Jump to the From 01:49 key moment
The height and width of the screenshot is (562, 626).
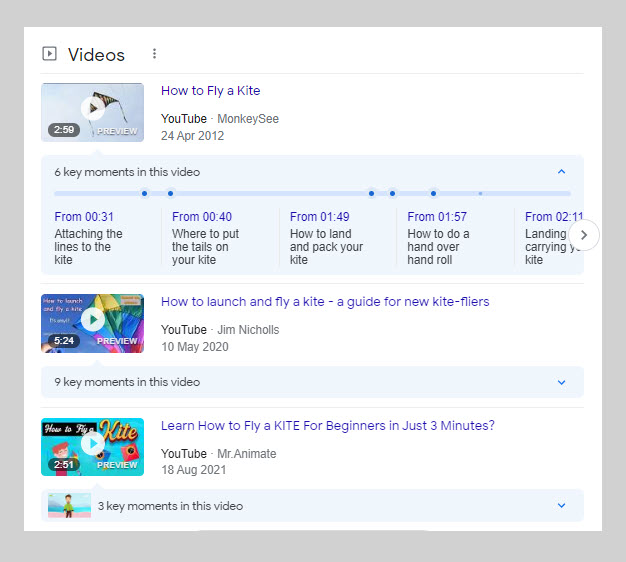click(x=319, y=217)
